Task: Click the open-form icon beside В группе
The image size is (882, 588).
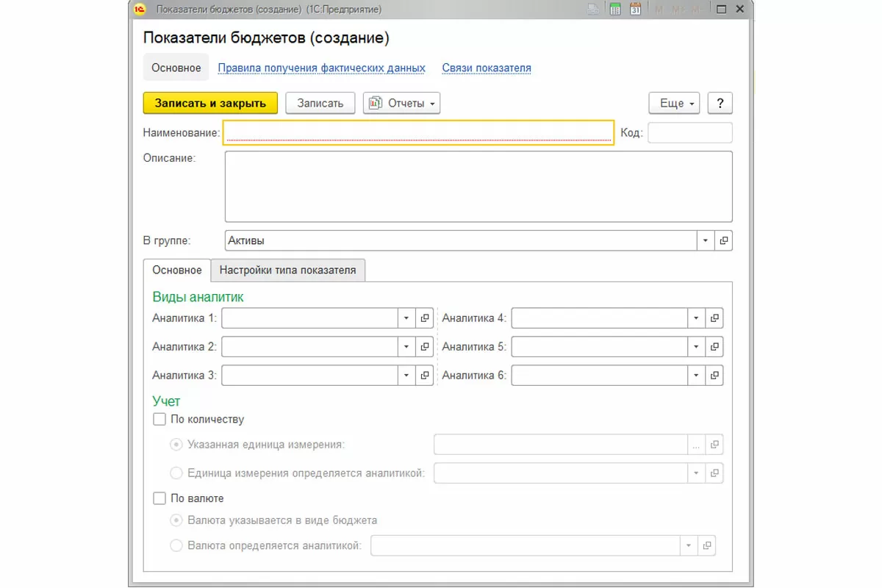Action: (723, 241)
